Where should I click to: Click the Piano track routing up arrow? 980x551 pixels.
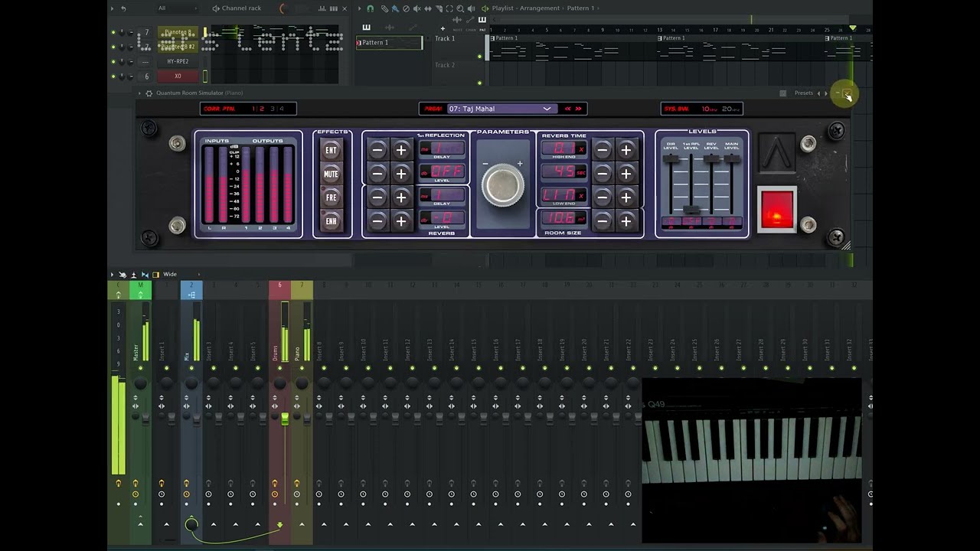click(x=302, y=524)
